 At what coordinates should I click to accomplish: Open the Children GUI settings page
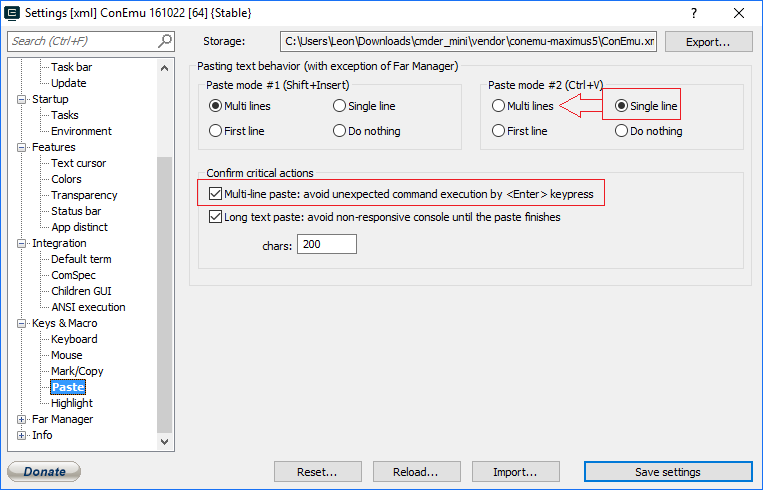pos(81,291)
